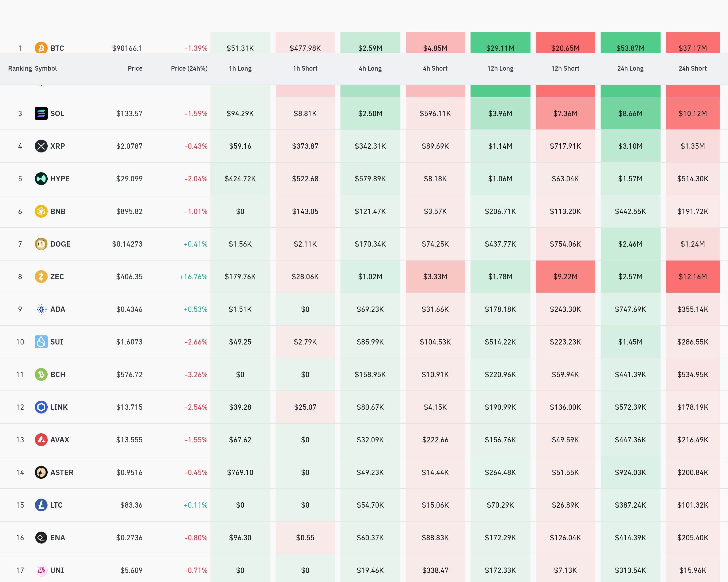Click SOL 24h Long $8.66M green cell
Screen dimensions: 728x582
(630, 113)
